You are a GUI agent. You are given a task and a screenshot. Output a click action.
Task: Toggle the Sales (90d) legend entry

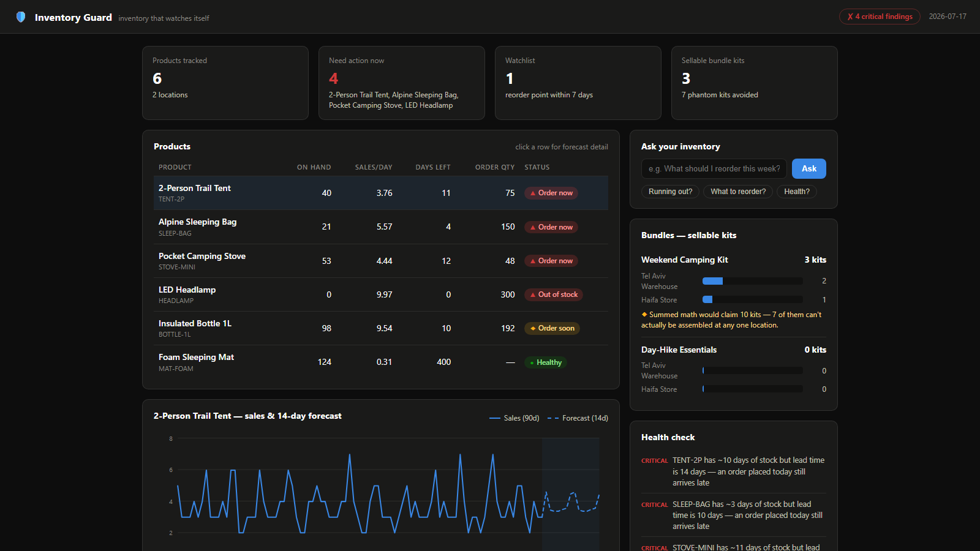(x=514, y=418)
